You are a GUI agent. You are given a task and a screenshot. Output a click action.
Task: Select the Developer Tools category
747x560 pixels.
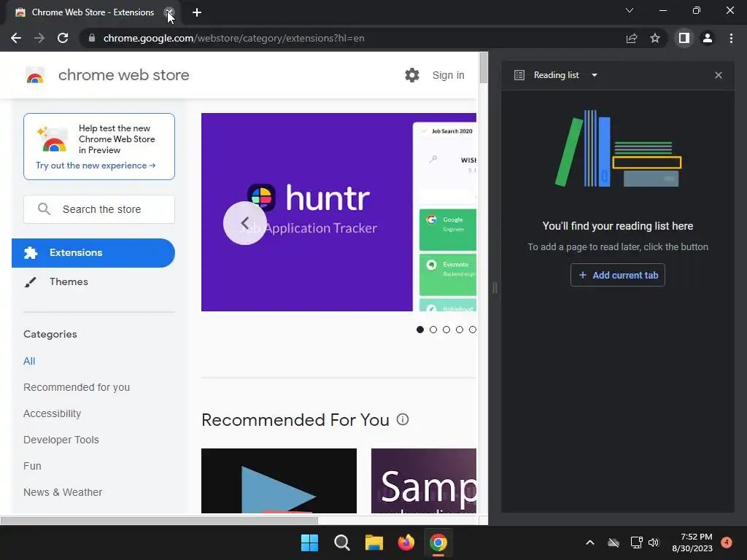point(61,440)
